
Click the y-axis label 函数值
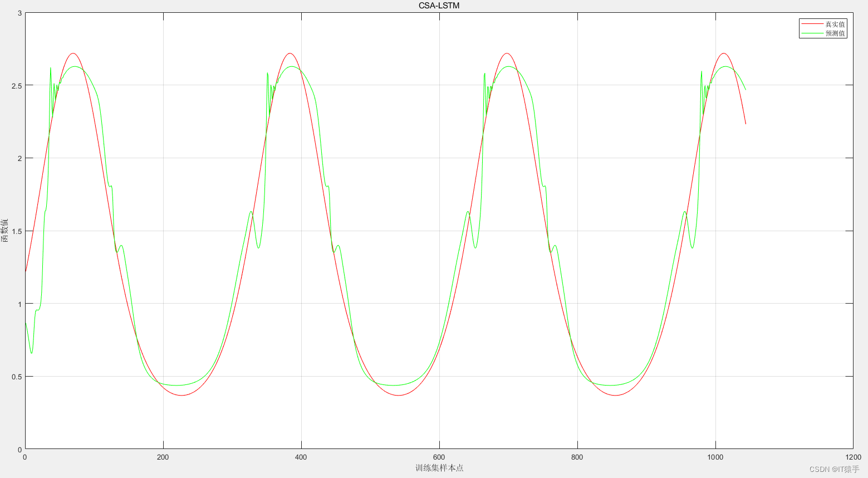click(4, 231)
